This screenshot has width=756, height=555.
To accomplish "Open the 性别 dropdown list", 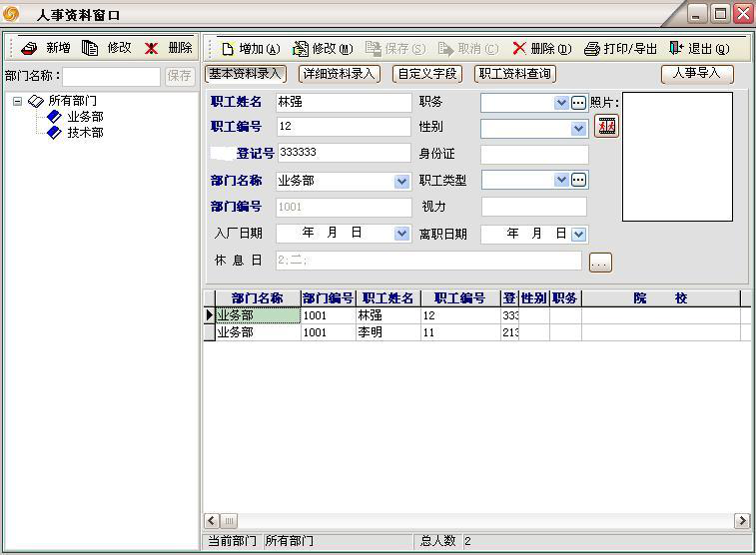I will (x=578, y=129).
